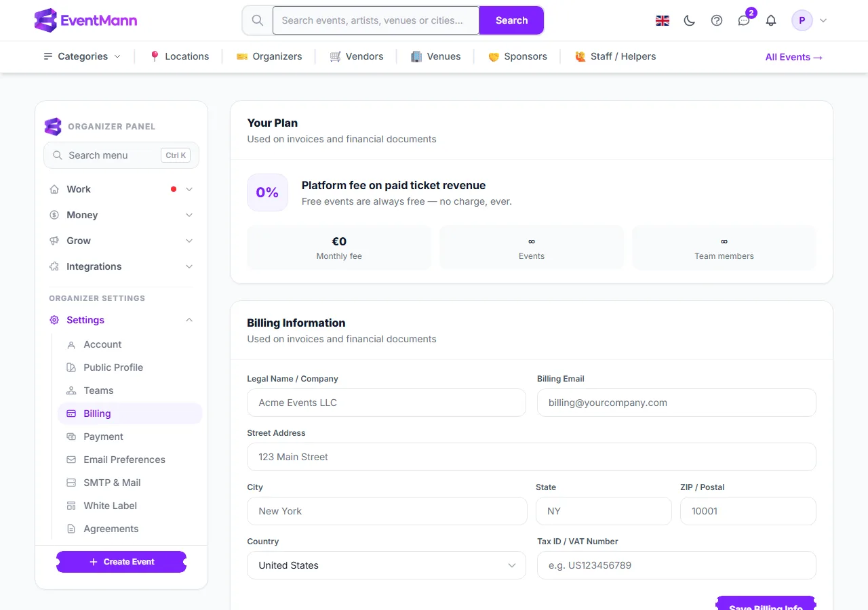Click the Create Event button
The image size is (868, 610).
point(121,562)
